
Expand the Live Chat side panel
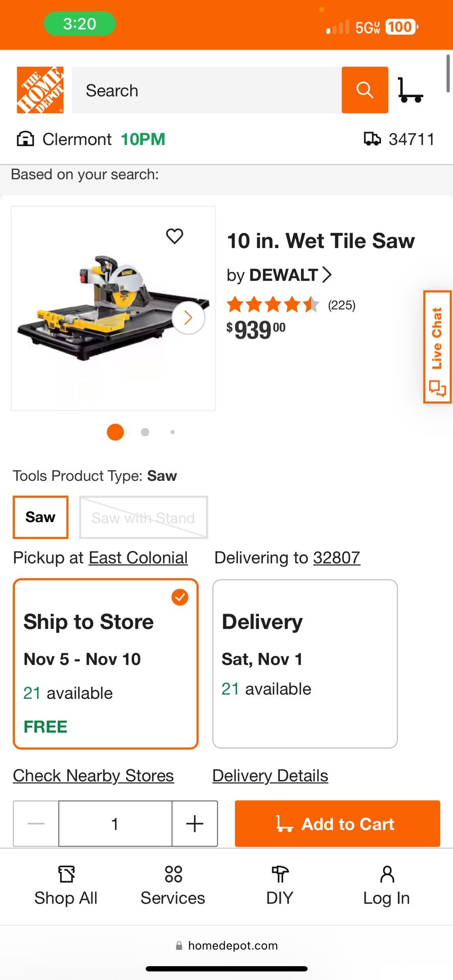point(437,343)
